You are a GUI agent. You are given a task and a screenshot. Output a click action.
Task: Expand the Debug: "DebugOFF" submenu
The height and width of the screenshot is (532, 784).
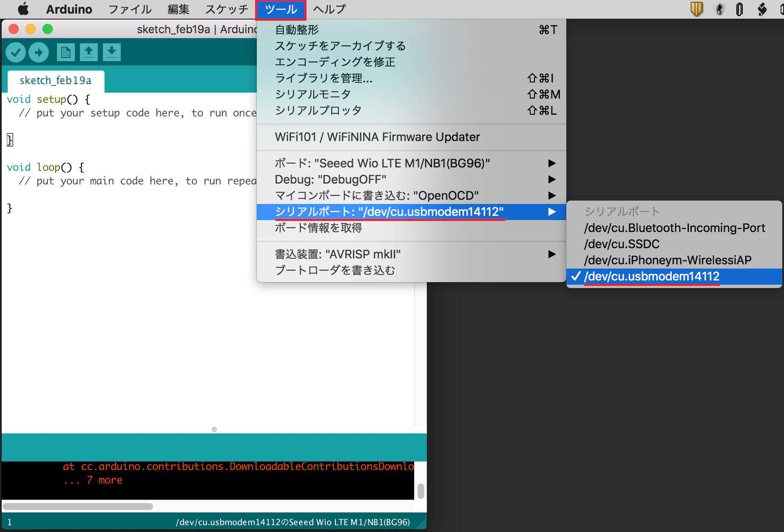(411, 179)
